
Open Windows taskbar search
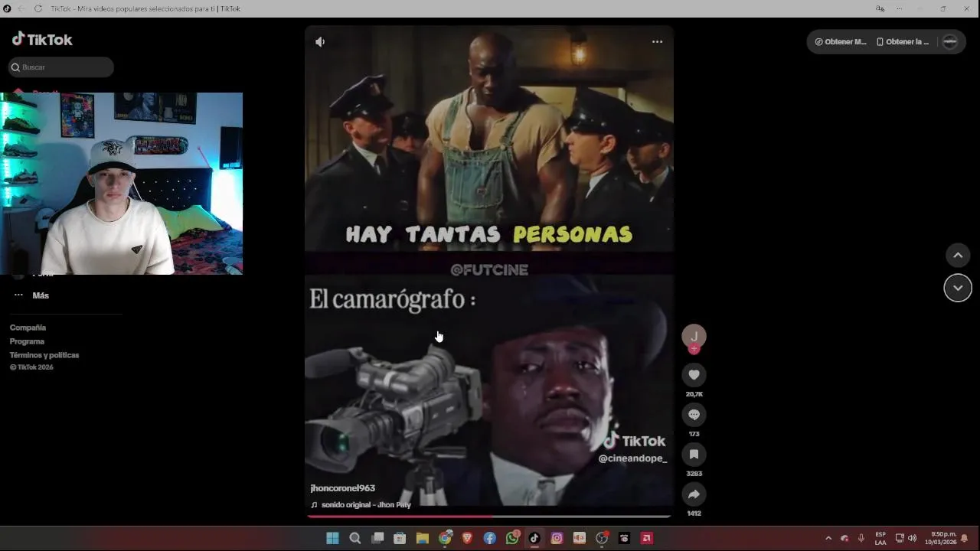coord(354,539)
